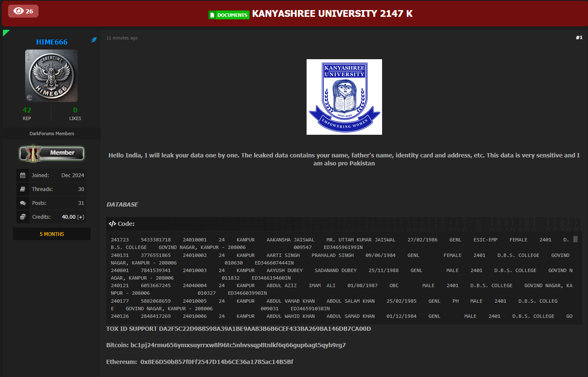588x377 pixels.
Task: Open the HIME666 username profile link
Action: pyautogui.click(x=52, y=42)
